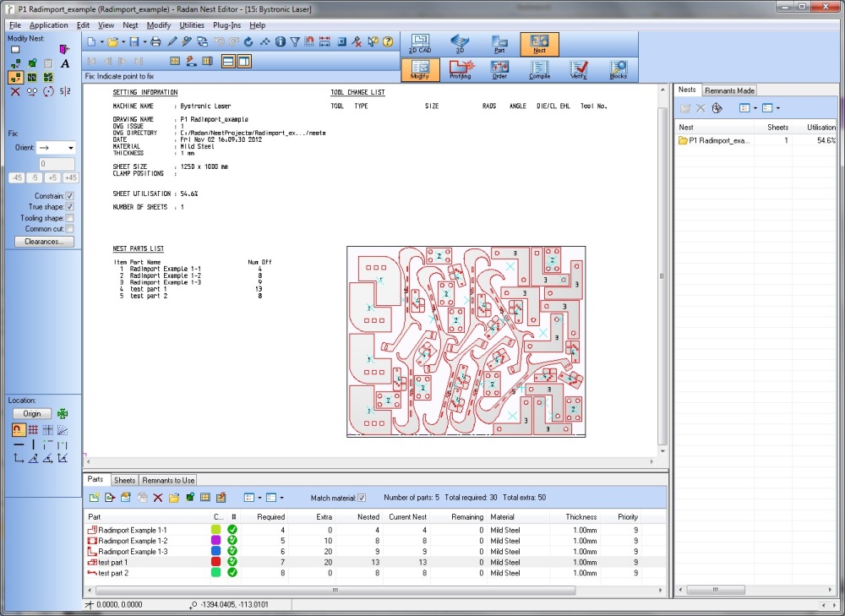Click the red delete X in Parts toolbar
The width and height of the screenshot is (845, 616).
tap(157, 498)
